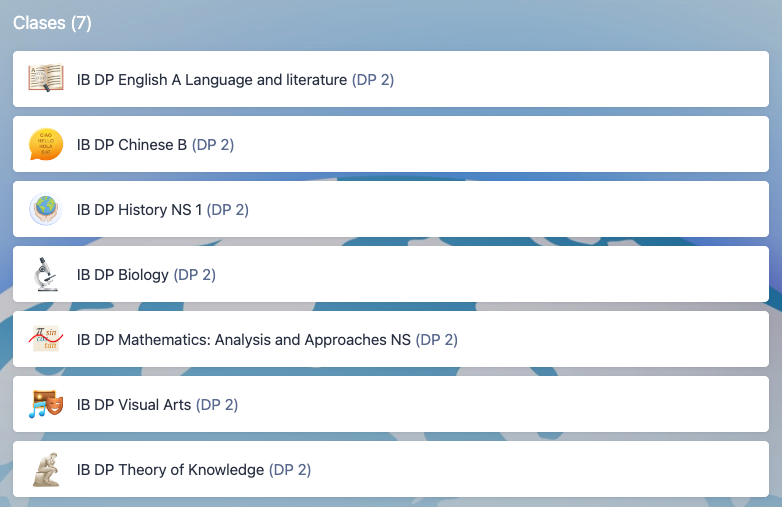Image resolution: width=782 pixels, height=507 pixels.
Task: Click the thinker statue Theory of Knowledge icon
Action: [x=45, y=469]
